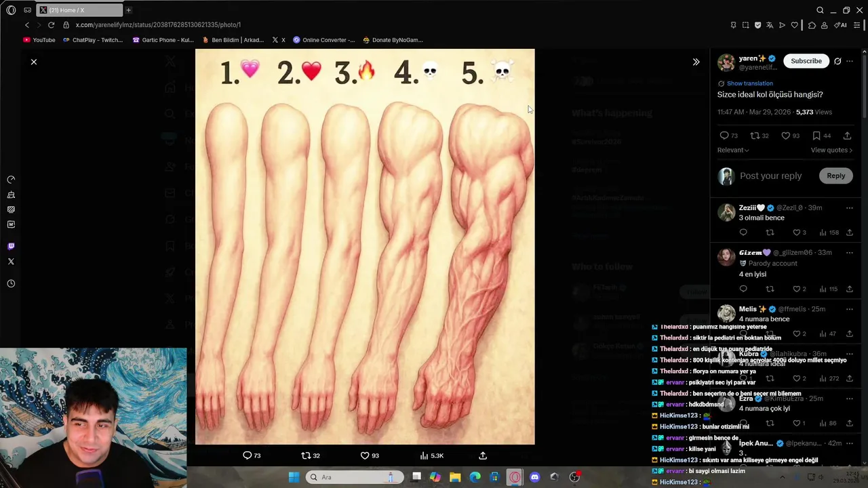Share via icon under the photo
Screen dimensions: 868x488
point(483,455)
